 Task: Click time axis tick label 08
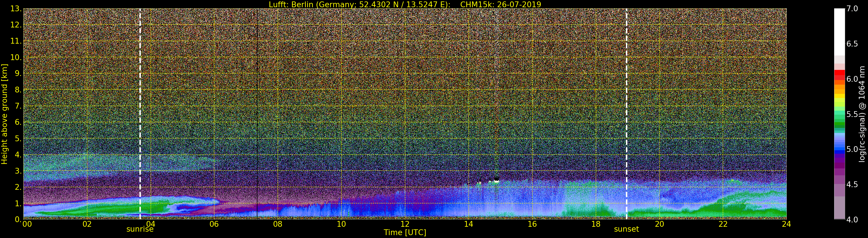coord(278,224)
